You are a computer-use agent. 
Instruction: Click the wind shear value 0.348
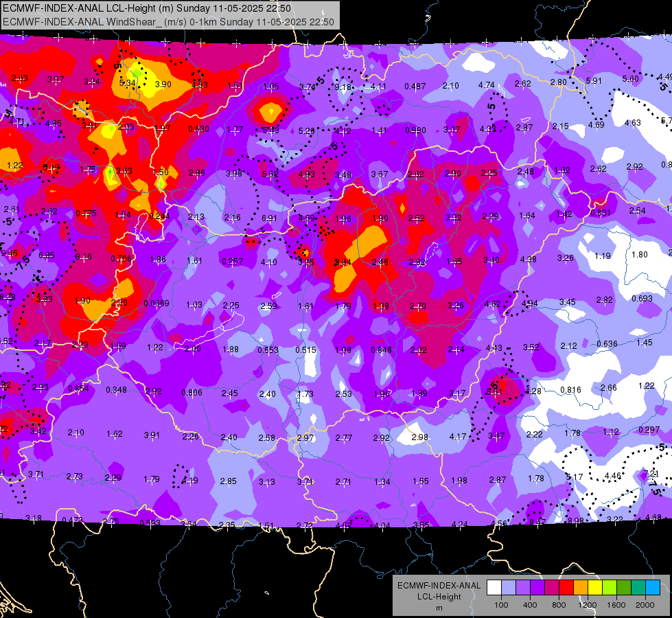[x=116, y=390]
